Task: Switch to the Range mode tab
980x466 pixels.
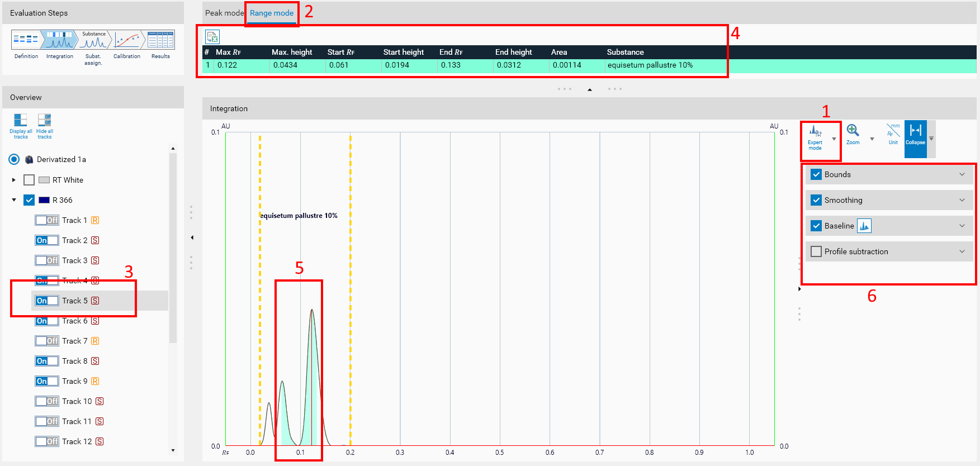Action: click(x=272, y=13)
